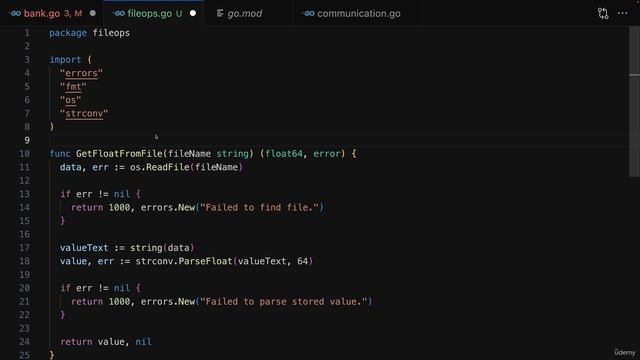The width and height of the screenshot is (640, 360).
Task: Click the "Failed to find file." string
Action: (260, 208)
